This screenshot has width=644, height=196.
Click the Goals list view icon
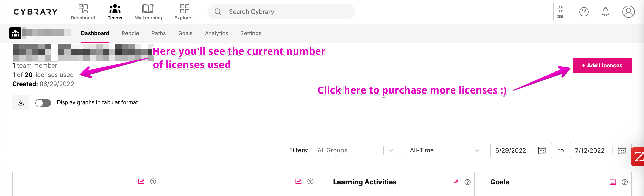pos(613,182)
